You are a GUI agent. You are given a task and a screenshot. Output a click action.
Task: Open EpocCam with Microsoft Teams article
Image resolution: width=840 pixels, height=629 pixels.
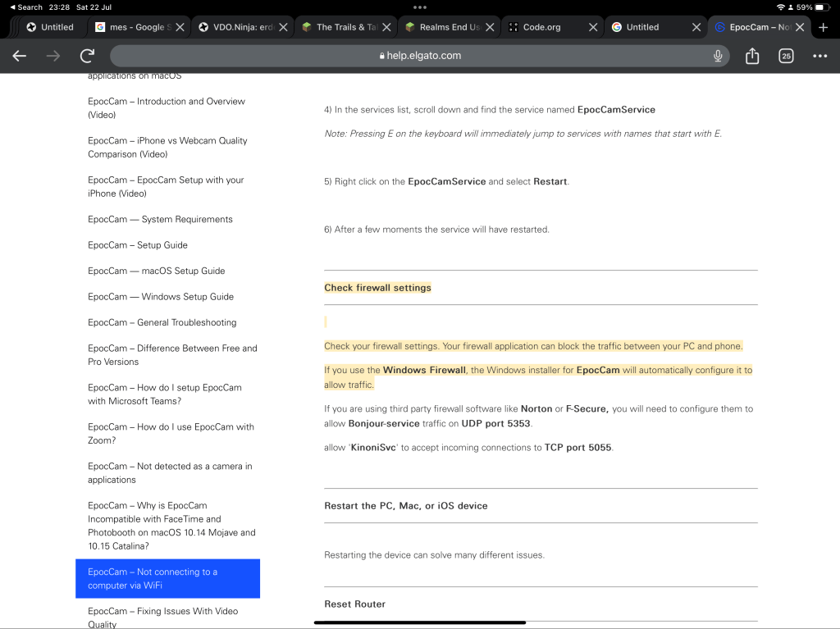coord(164,394)
